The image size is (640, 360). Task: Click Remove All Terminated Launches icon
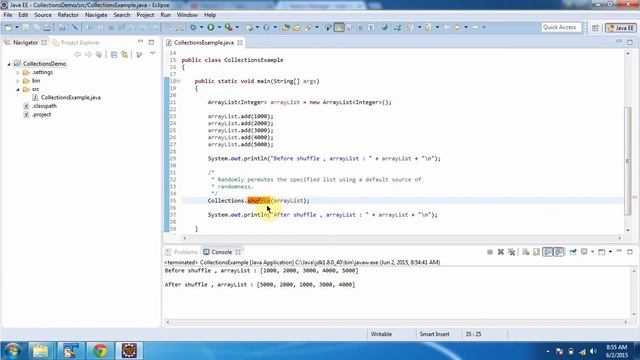[x=511, y=252]
